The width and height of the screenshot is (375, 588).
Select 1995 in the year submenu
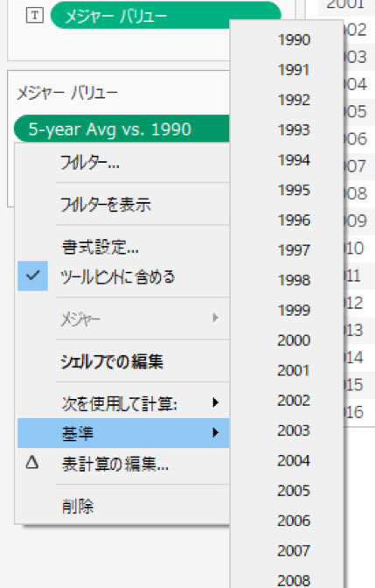click(294, 190)
